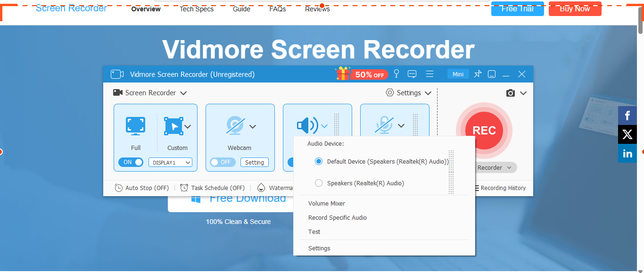
Task: Click the Task Schedule (OFF) label
Action: (x=218, y=188)
